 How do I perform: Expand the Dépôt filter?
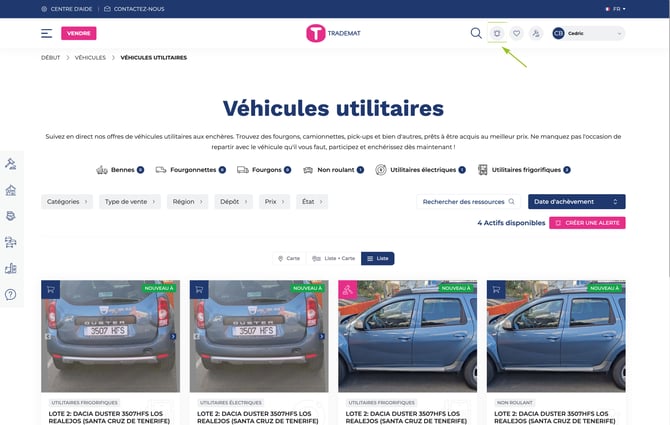tap(234, 202)
